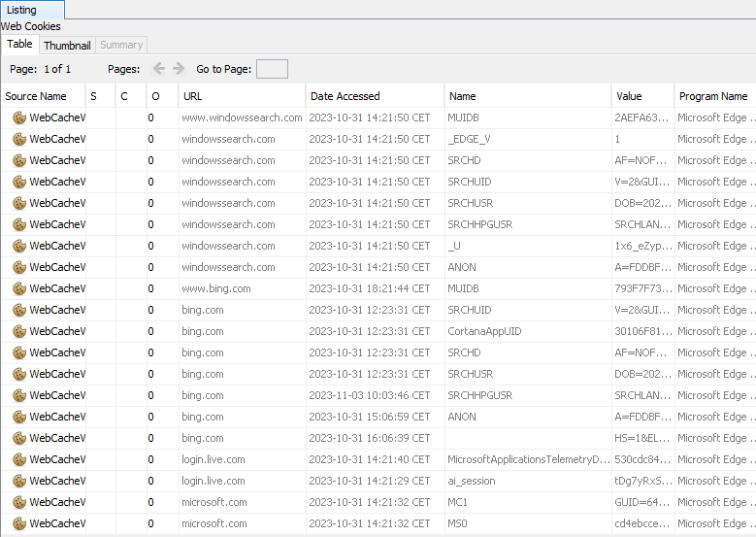The width and height of the screenshot is (756, 537).
Task: Go to the previous page using the back arrow
Action: pos(159,69)
